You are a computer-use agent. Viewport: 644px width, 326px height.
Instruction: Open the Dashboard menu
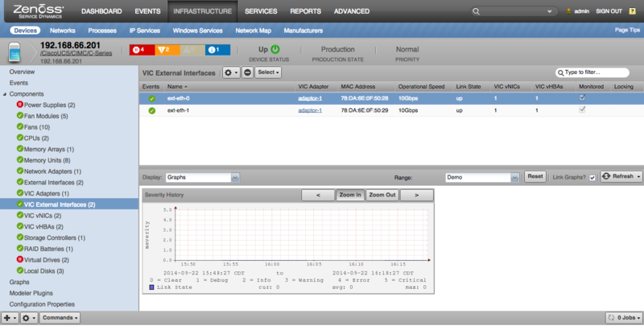pyautogui.click(x=101, y=11)
